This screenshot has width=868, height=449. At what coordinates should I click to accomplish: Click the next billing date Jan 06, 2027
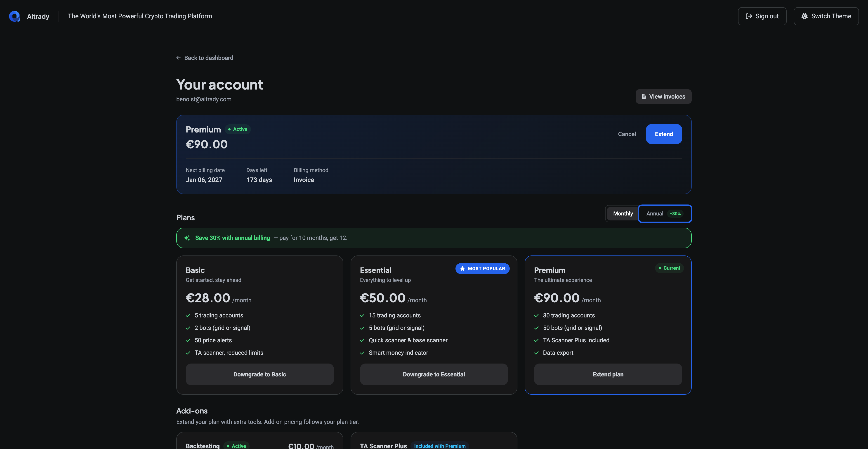coord(204,180)
